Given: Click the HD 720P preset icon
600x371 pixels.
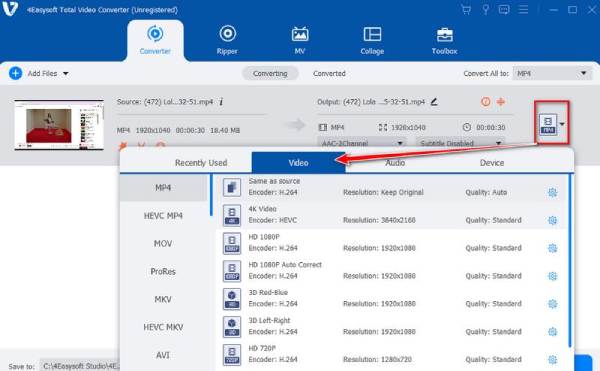Looking at the screenshot, I should (232, 355).
